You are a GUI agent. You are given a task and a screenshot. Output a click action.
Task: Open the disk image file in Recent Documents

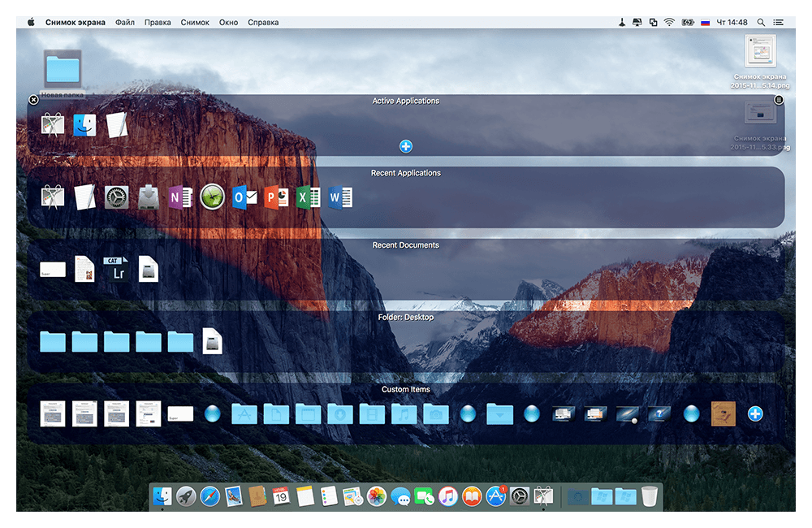[149, 270]
